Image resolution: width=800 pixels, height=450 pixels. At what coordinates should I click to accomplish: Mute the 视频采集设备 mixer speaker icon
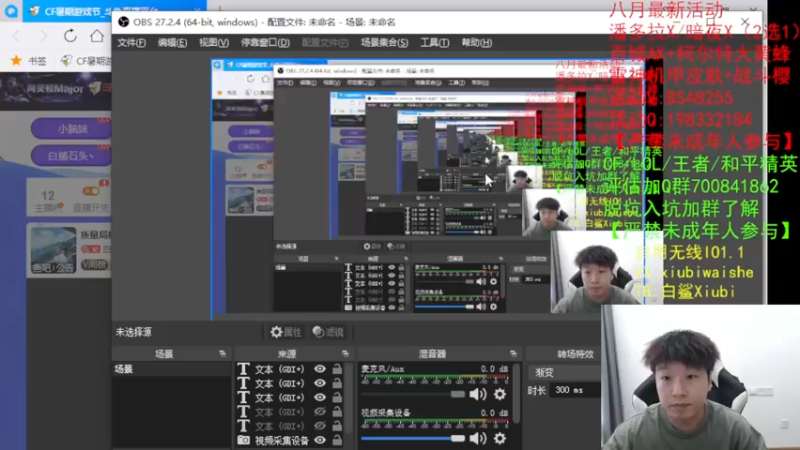click(478, 438)
